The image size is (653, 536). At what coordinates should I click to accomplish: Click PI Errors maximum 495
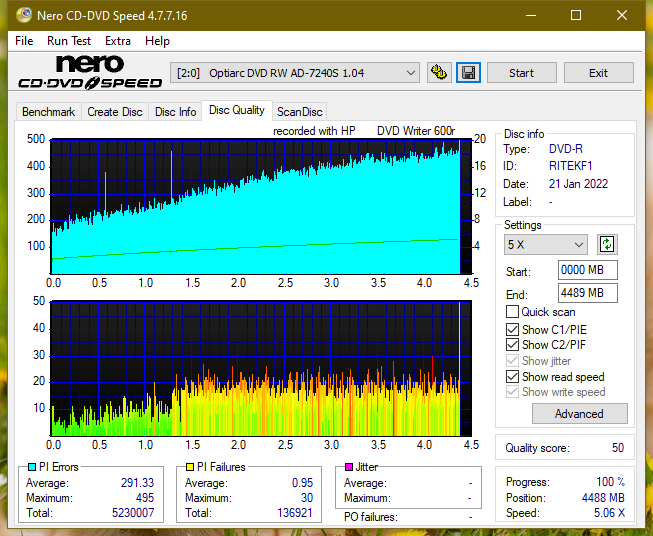[145, 498]
